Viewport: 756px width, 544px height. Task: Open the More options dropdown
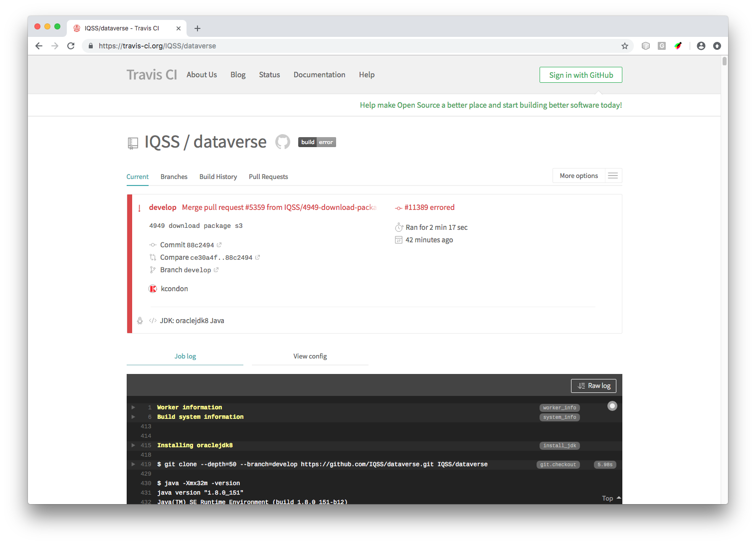[x=578, y=176]
